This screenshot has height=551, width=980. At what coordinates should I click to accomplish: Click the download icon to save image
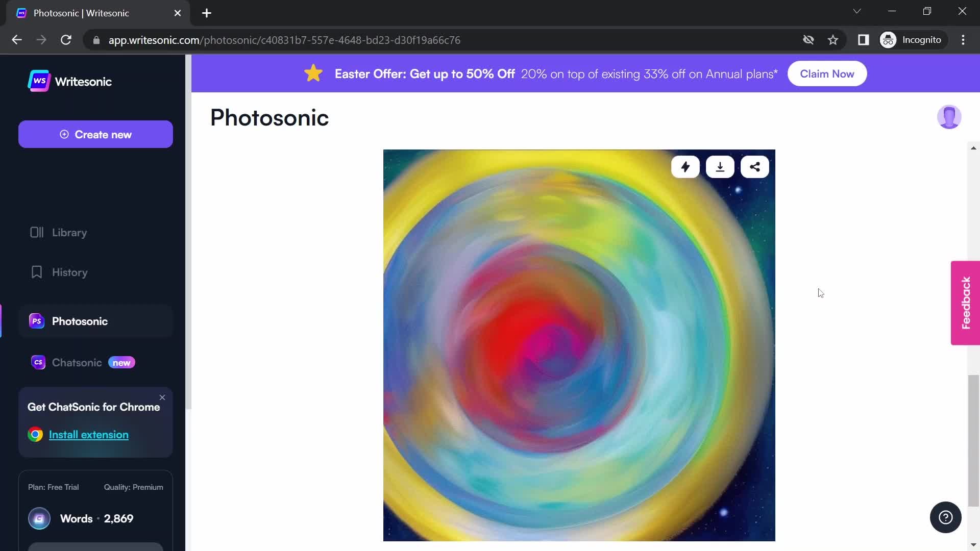[720, 167]
